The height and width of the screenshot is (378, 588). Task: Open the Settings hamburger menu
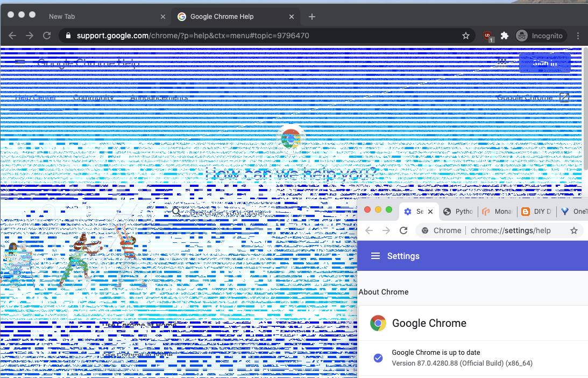[x=376, y=256]
